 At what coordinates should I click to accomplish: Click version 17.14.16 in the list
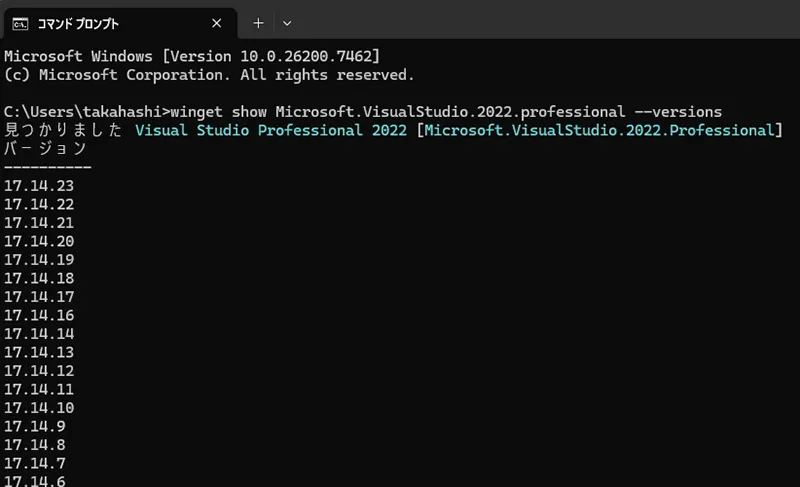pos(39,315)
